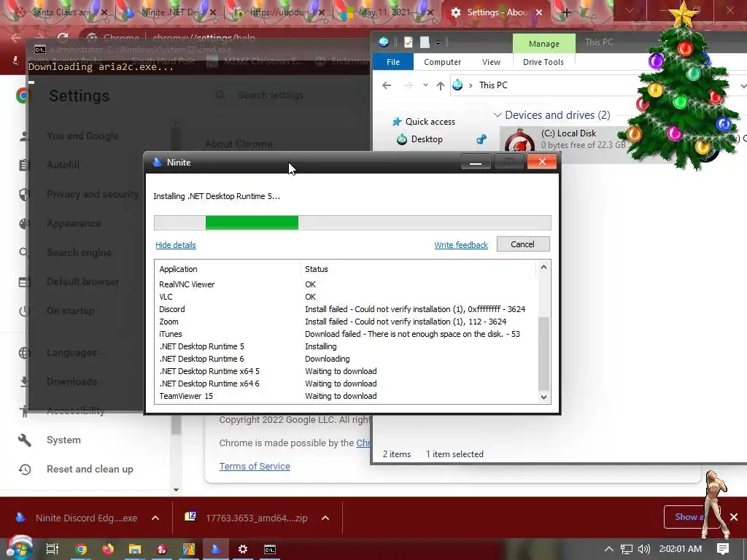This screenshot has width=747, height=560.
Task: Open the Write feedback link
Action: pos(461,245)
